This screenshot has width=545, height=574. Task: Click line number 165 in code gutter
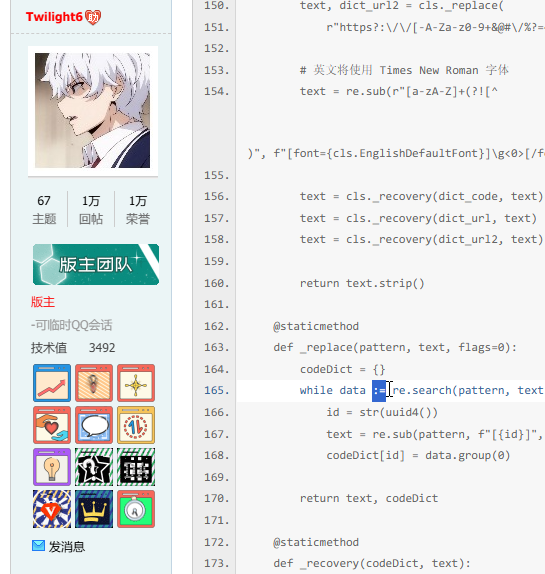217,391
